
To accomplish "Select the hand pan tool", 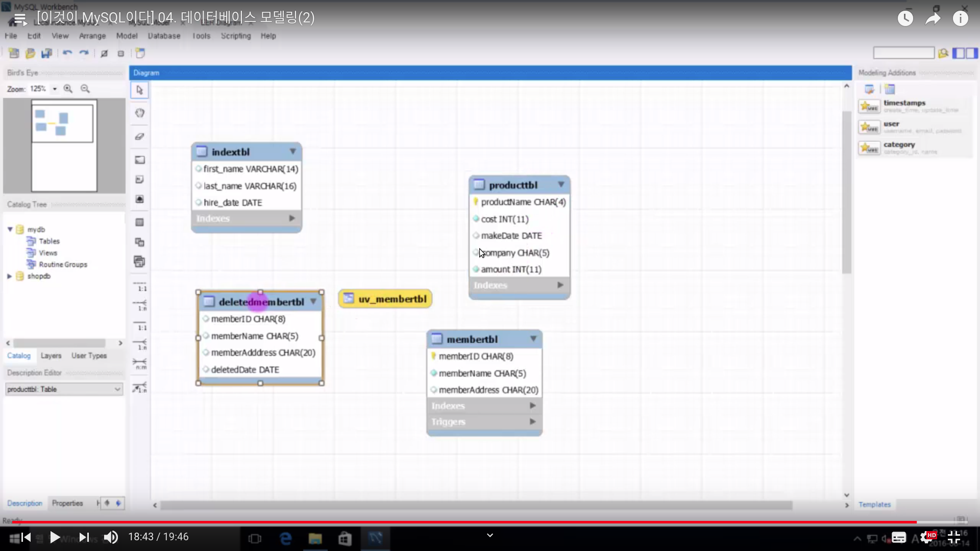I will click(139, 113).
